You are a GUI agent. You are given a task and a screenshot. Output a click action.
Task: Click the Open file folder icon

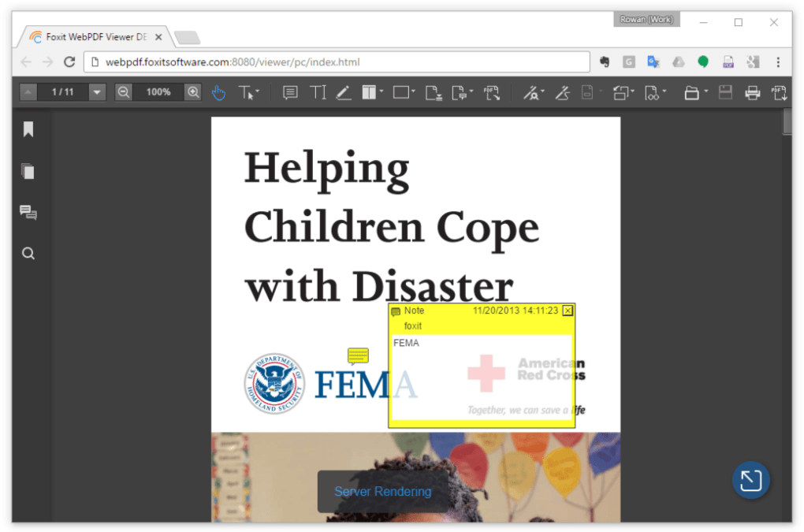click(691, 93)
